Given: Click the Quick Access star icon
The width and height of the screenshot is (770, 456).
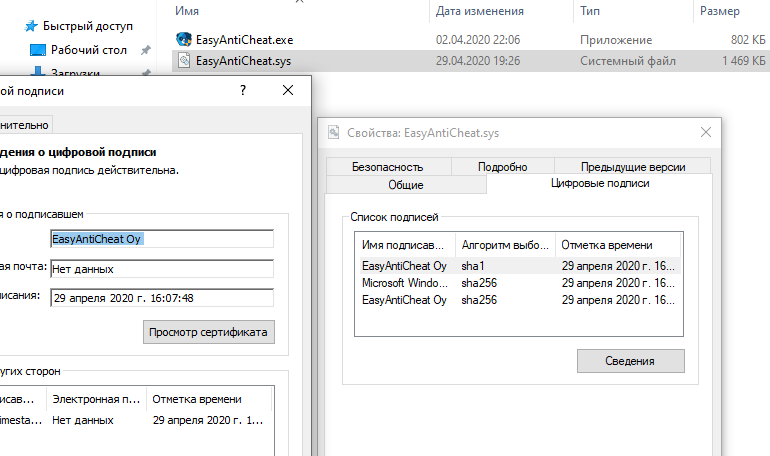Looking at the screenshot, I should tap(30, 26).
